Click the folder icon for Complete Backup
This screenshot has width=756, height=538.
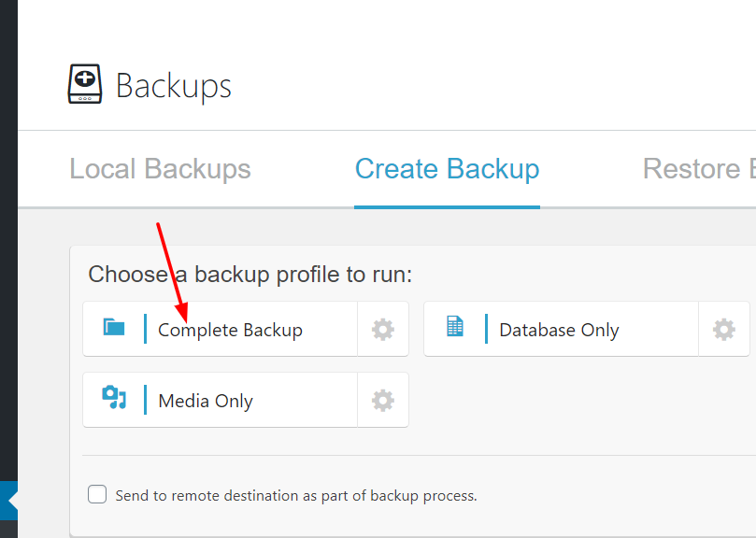pyautogui.click(x=114, y=327)
